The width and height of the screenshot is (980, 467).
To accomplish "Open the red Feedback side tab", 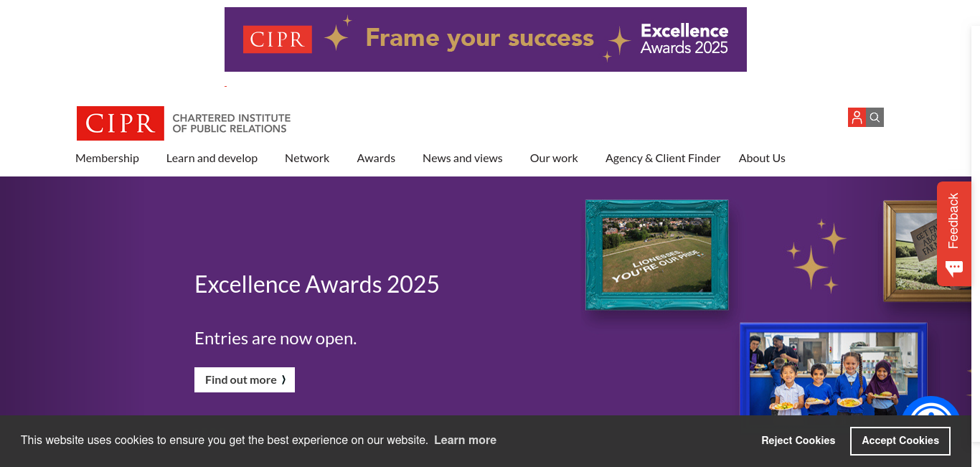I will (953, 234).
